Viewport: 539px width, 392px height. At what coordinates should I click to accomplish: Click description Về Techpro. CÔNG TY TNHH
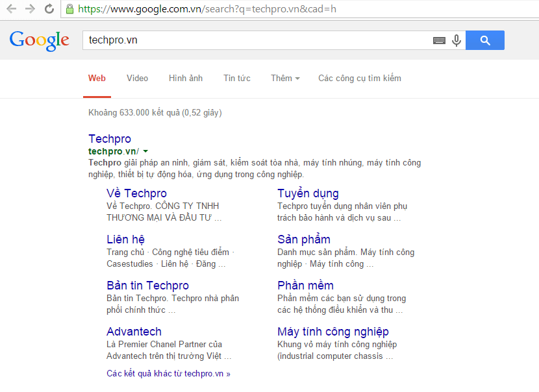click(x=164, y=212)
